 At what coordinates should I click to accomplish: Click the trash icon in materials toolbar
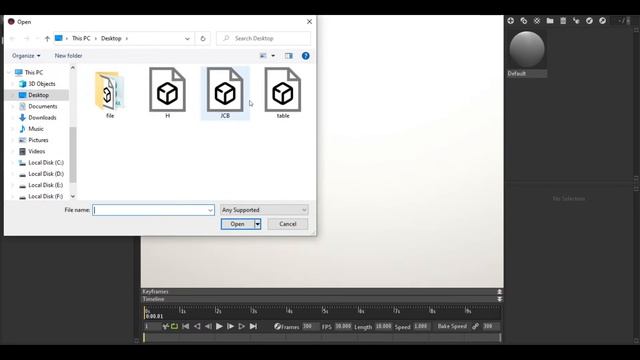click(x=563, y=20)
